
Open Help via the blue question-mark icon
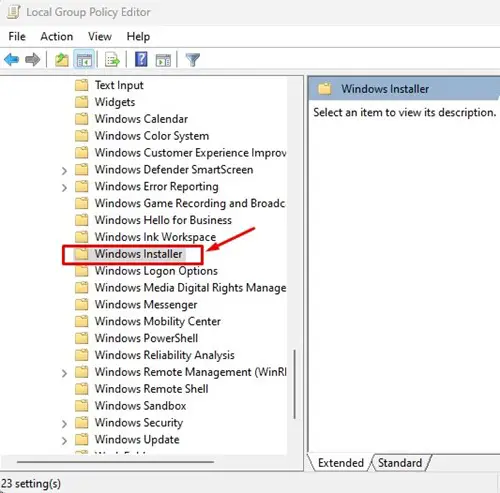141,60
